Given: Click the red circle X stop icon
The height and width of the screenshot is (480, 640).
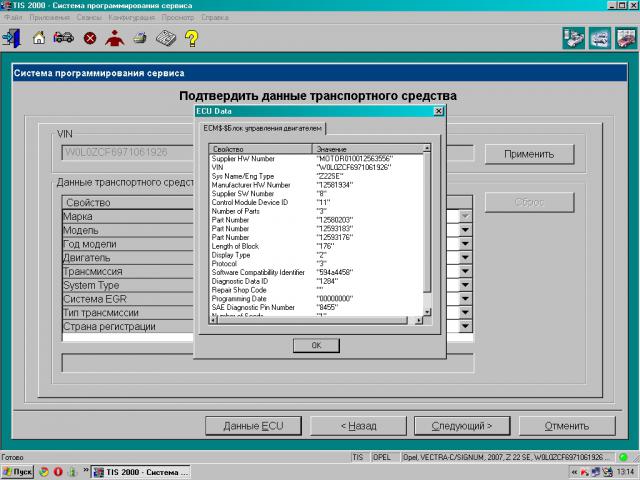Looking at the screenshot, I should coord(90,38).
